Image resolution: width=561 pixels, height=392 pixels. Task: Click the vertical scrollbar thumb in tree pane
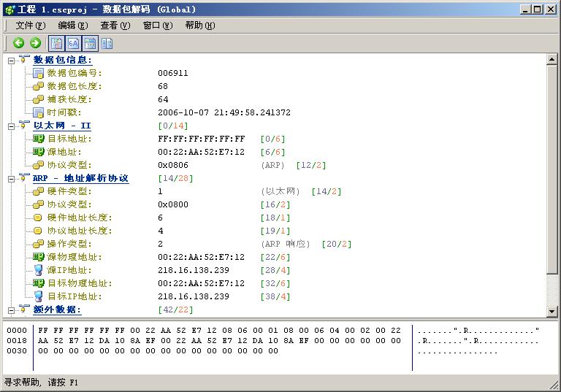coord(552,169)
